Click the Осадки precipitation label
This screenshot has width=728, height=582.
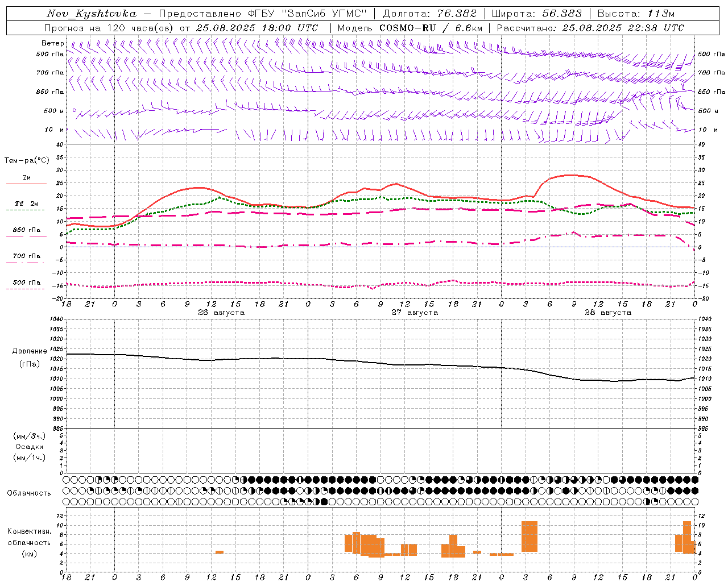pos(30,447)
